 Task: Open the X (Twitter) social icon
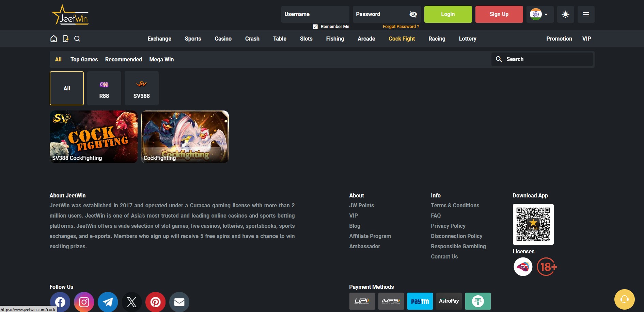tap(131, 302)
